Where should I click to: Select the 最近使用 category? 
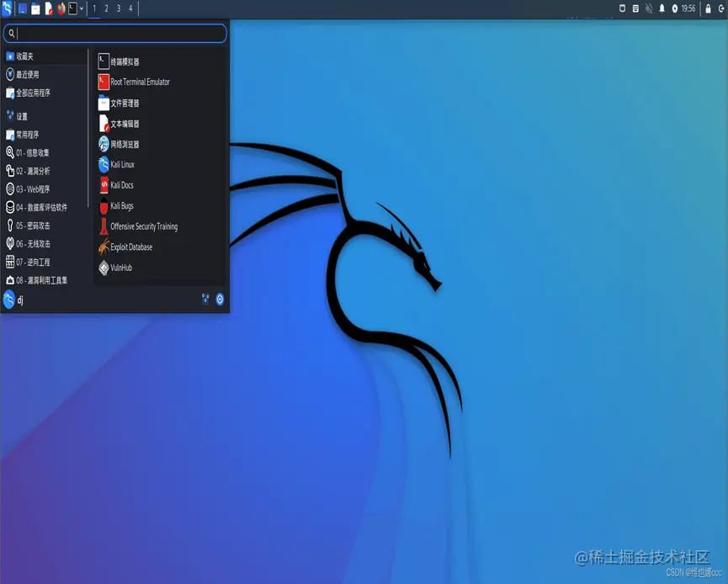point(45,74)
